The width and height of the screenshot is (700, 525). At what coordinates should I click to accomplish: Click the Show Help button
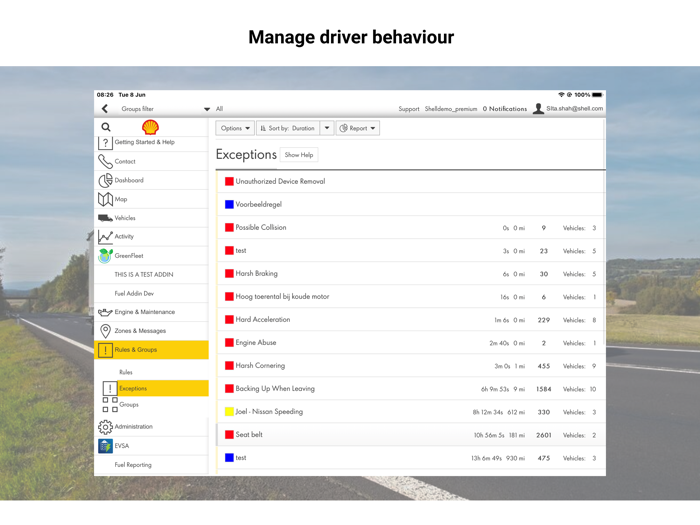pos(299,155)
